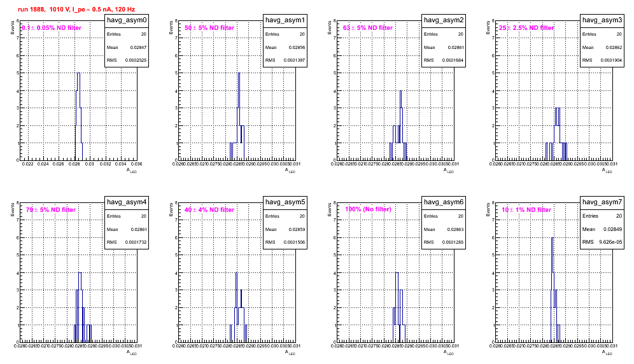This screenshot has height=364, width=634.
Task: Click the red run 1888 title text
Action: (x=76, y=10)
